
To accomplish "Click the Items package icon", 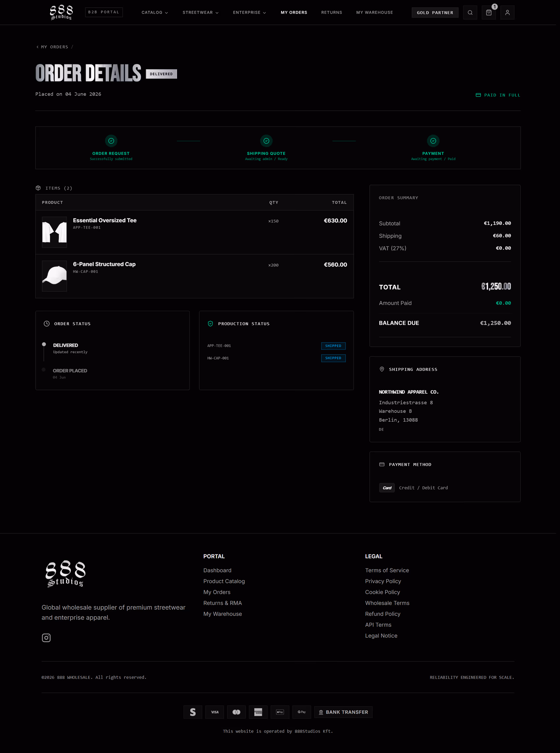I will coord(38,188).
